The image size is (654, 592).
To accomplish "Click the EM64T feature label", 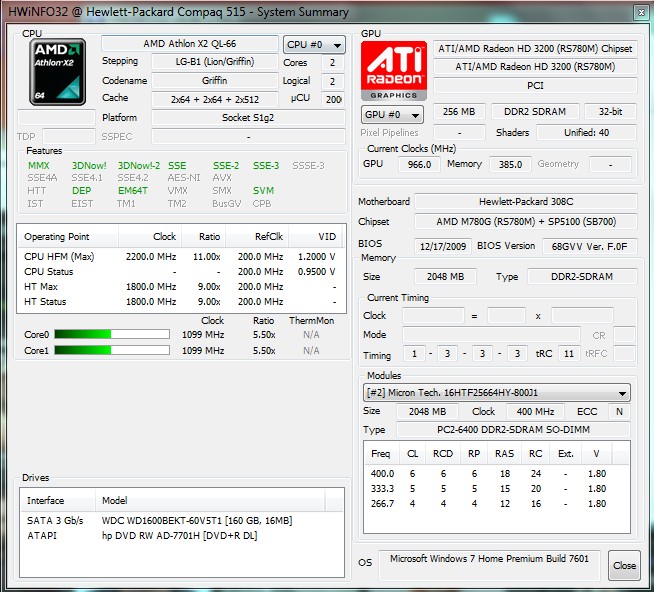I will click(x=133, y=191).
